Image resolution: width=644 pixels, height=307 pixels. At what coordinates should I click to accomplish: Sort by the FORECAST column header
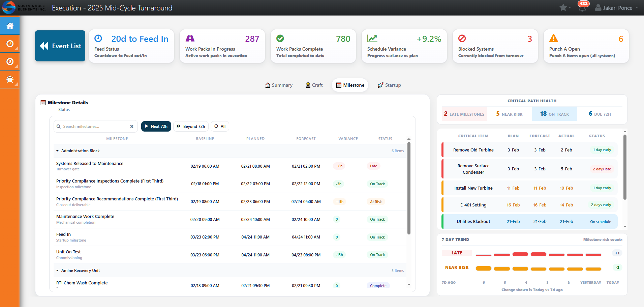[x=306, y=139]
